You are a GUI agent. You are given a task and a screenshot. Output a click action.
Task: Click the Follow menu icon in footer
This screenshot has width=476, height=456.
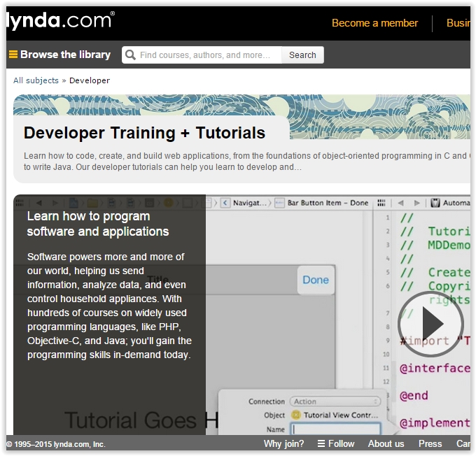pos(321,443)
